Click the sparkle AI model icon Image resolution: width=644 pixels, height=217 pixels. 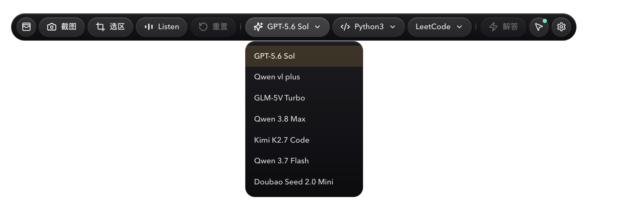pyautogui.click(x=258, y=27)
